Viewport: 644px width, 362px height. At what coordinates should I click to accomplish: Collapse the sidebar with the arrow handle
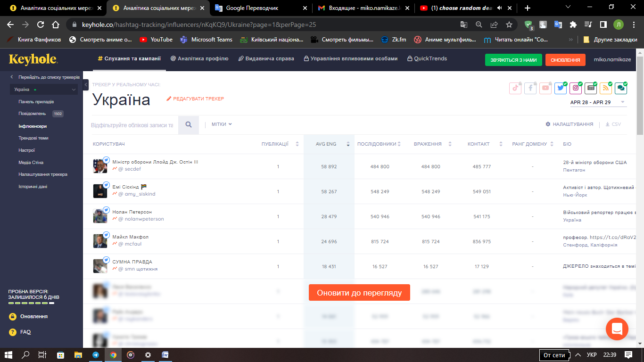click(86, 84)
